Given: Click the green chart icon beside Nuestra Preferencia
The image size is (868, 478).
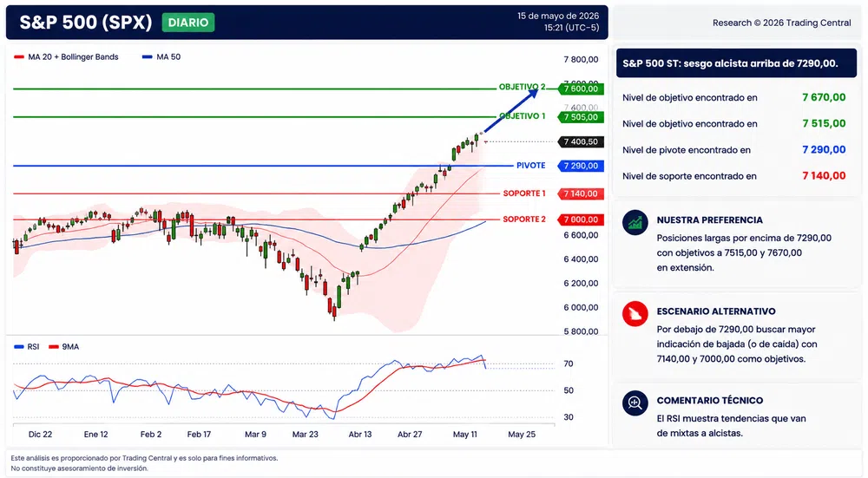Looking at the screenshot, I should (635, 222).
